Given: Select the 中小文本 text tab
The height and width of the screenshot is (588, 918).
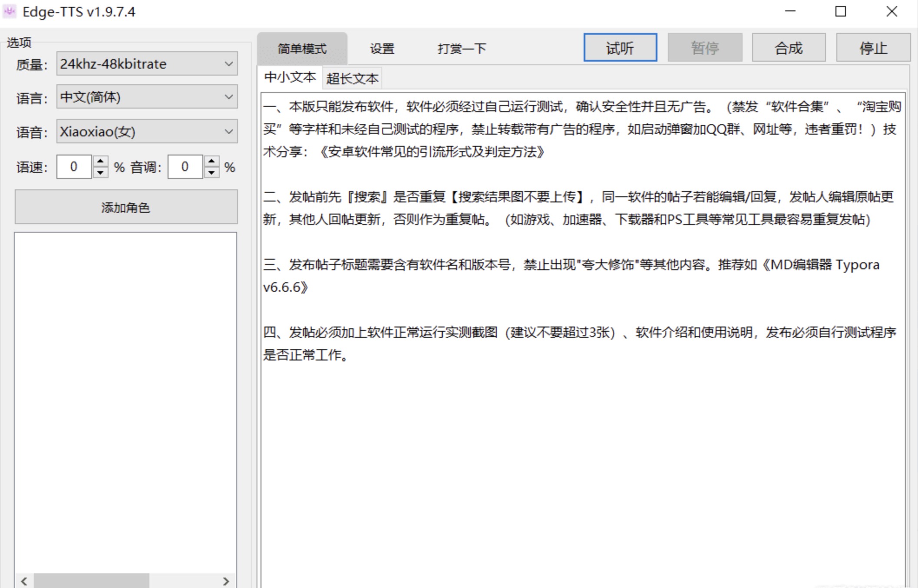Looking at the screenshot, I should click(290, 78).
